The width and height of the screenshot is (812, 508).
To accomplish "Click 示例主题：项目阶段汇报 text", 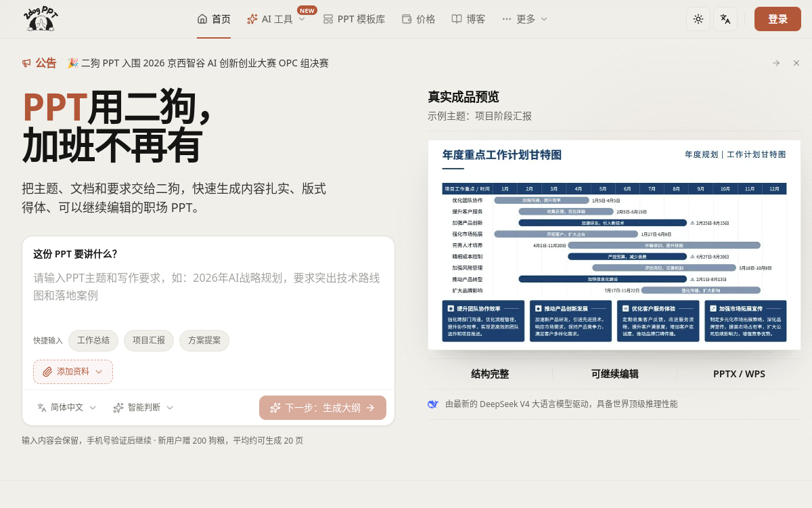I will 480,116.
